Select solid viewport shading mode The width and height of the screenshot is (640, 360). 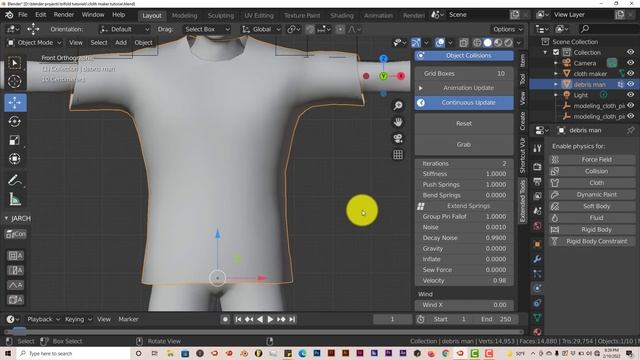[x=488, y=42]
